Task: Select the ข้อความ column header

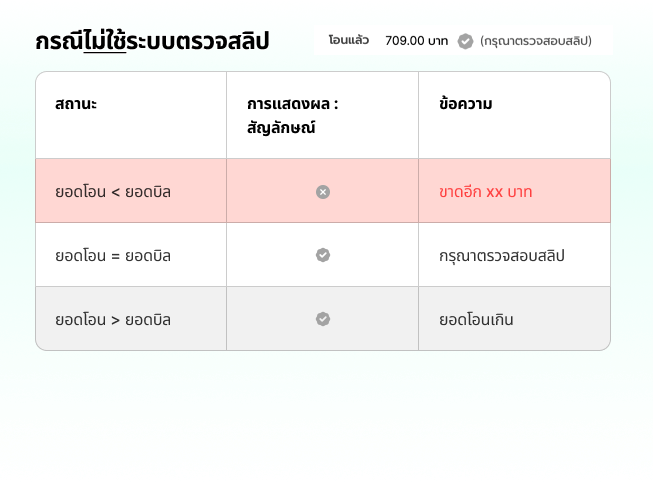Action: click(466, 103)
